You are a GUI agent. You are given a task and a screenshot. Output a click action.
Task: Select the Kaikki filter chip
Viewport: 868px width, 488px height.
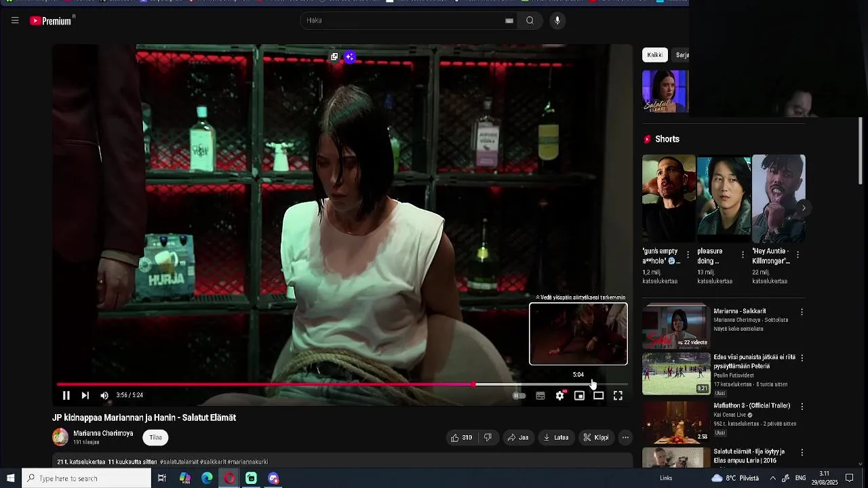(x=655, y=55)
